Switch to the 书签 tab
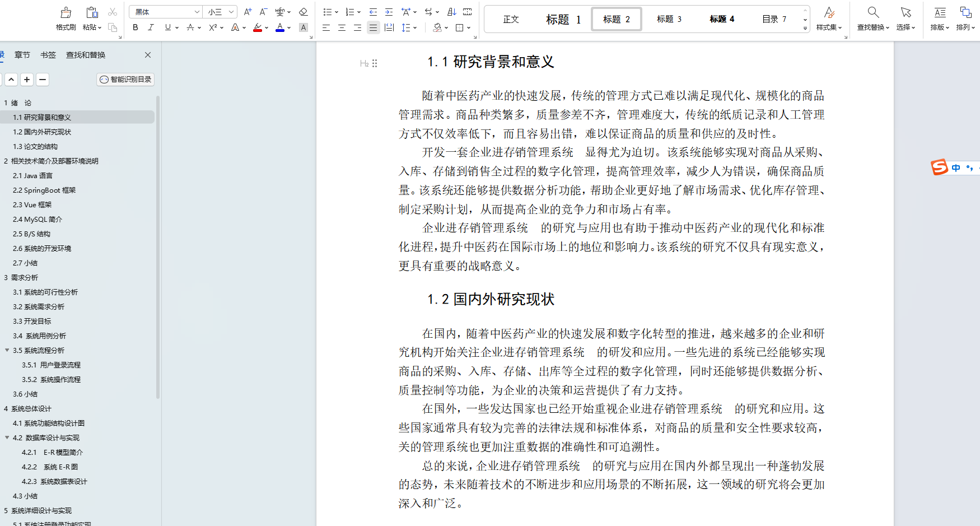This screenshot has width=980, height=526. pos(48,55)
